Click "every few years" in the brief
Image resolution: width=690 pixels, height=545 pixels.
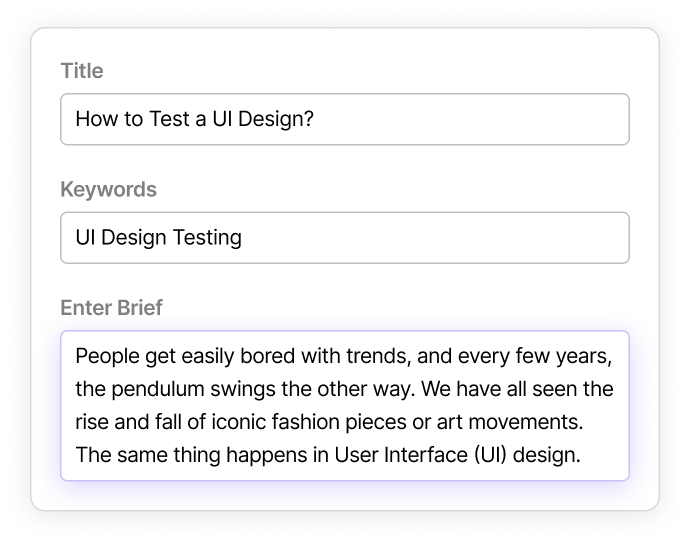[x=552, y=356]
